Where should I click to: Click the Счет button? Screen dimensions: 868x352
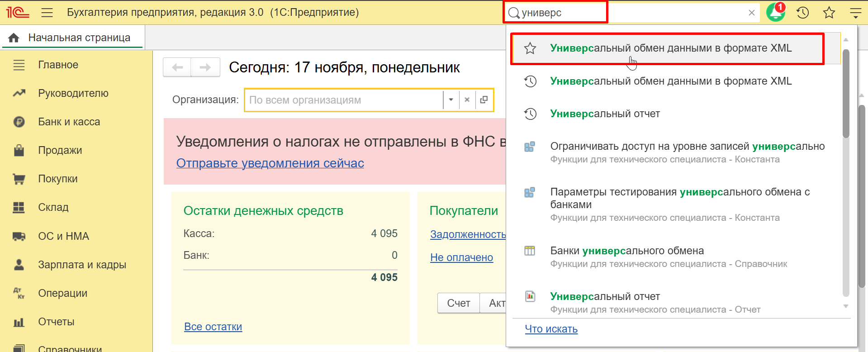(x=458, y=303)
